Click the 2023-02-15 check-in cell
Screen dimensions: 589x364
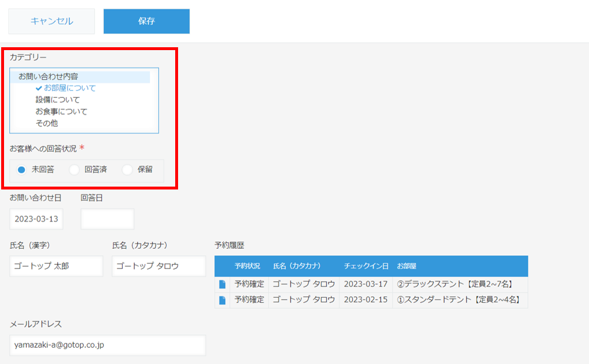[x=366, y=300]
